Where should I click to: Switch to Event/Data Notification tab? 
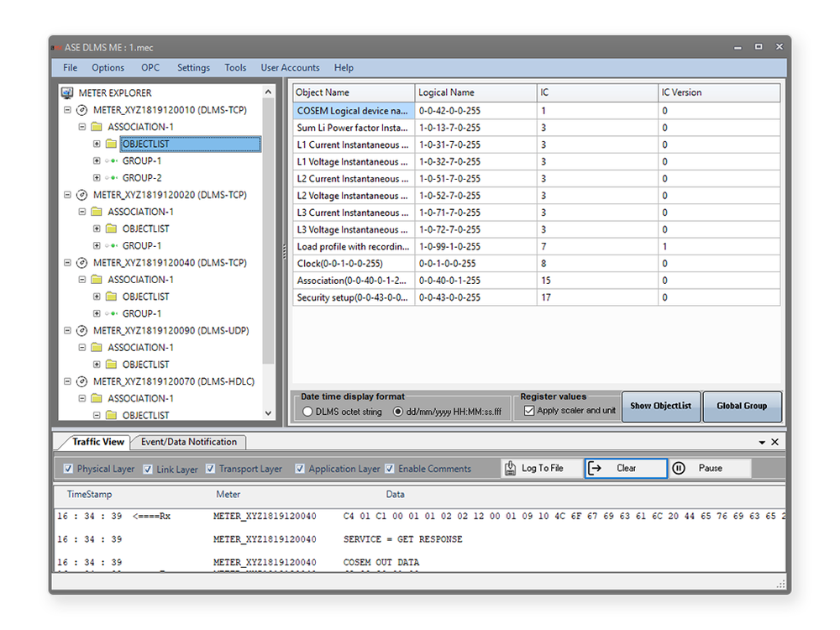(189, 442)
